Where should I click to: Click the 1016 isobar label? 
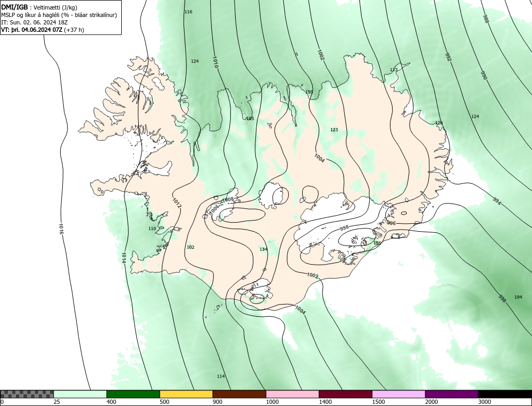(x=61, y=229)
